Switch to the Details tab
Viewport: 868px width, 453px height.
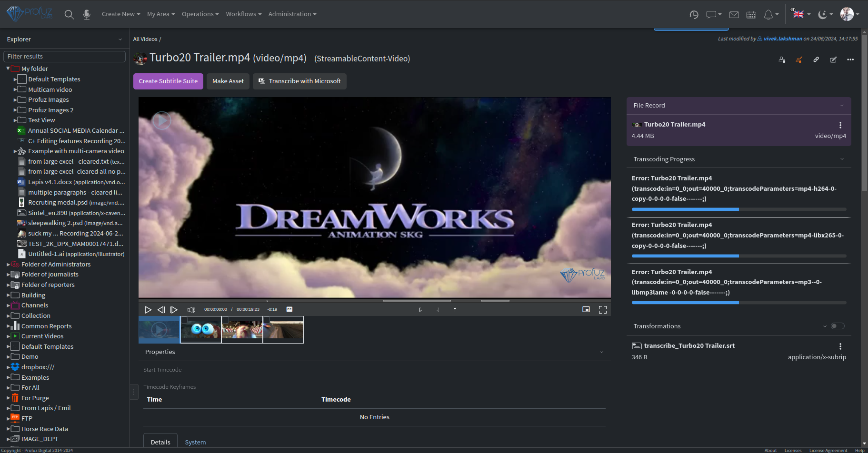point(160,442)
